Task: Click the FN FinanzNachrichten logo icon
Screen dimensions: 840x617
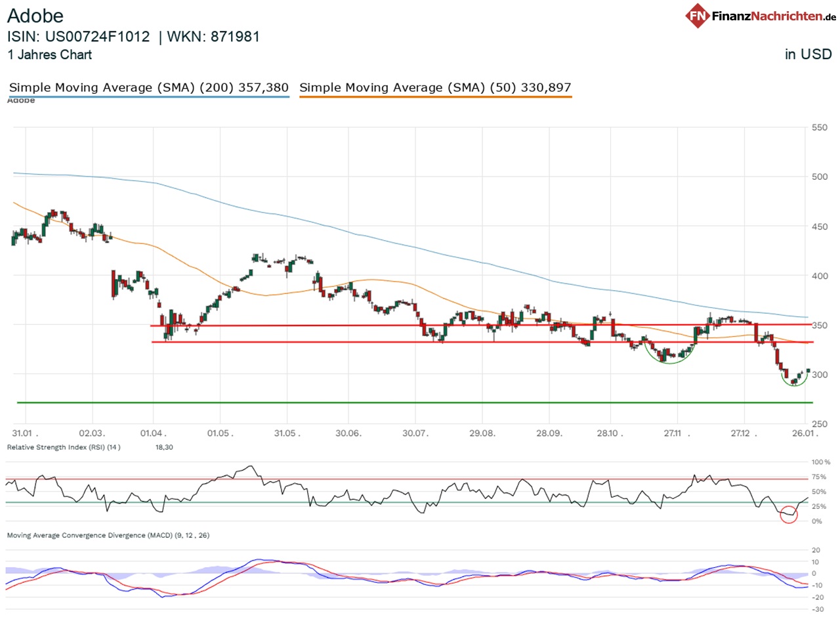Action: click(698, 14)
